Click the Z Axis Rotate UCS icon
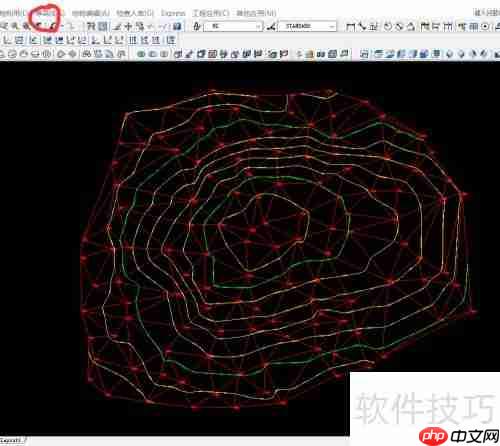This screenshot has width=500, height=446. pos(156,40)
